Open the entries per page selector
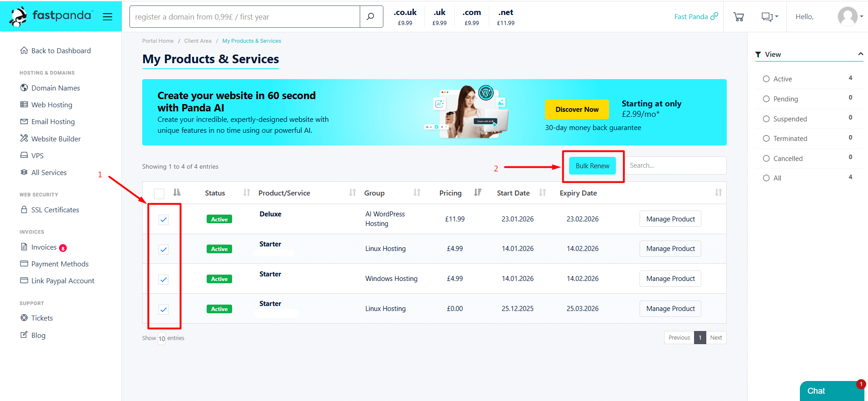This screenshot has height=401, width=868. 162,338
